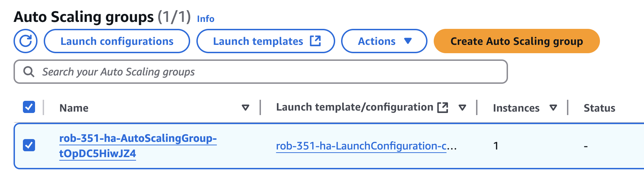Click the external link icon on Launch templates
Viewport: 644px width, 178px height.
click(x=315, y=41)
